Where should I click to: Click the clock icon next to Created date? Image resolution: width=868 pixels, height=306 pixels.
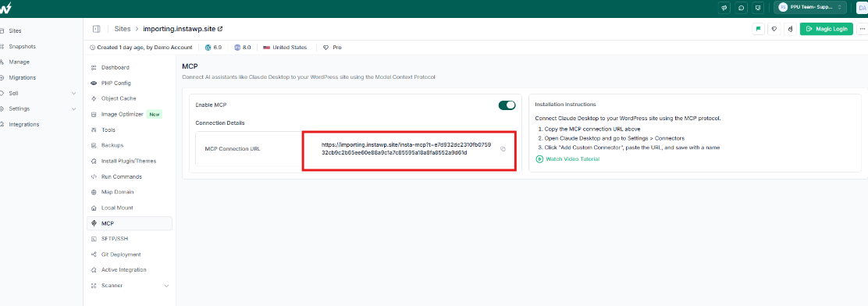tap(92, 48)
